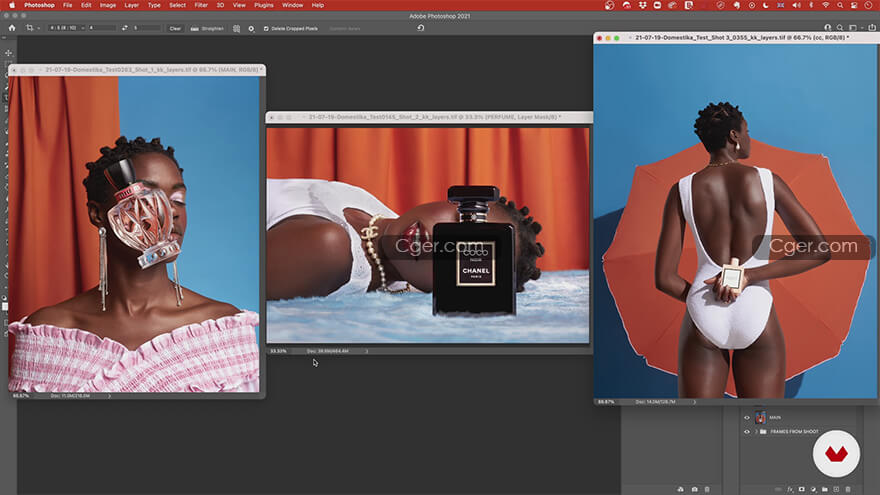
Task: Create new fill or adjustment layer
Action: point(813,489)
